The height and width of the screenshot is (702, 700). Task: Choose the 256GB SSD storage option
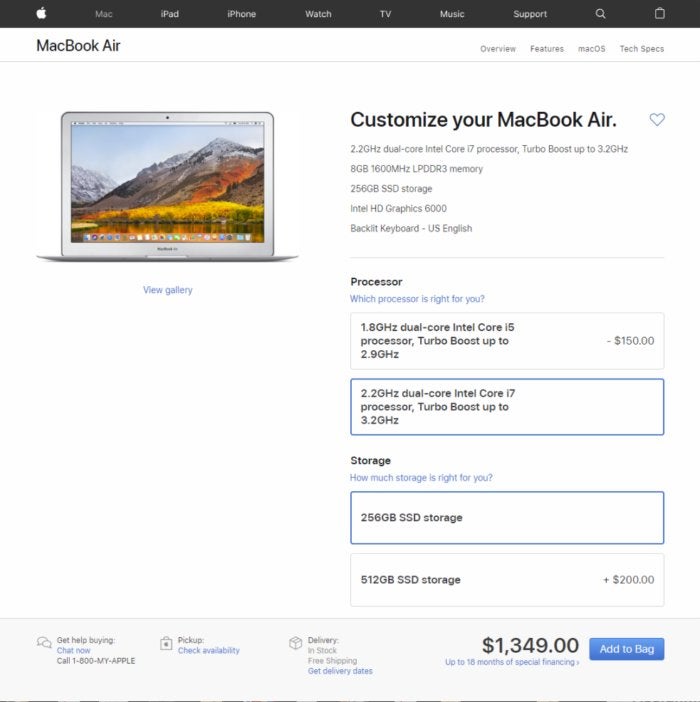pyautogui.click(x=507, y=518)
